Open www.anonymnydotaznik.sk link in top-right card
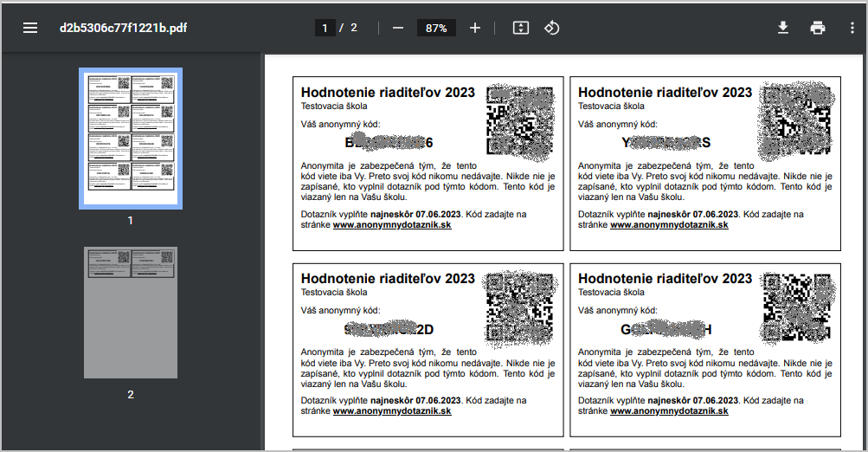The width and height of the screenshot is (868, 452). point(669,225)
